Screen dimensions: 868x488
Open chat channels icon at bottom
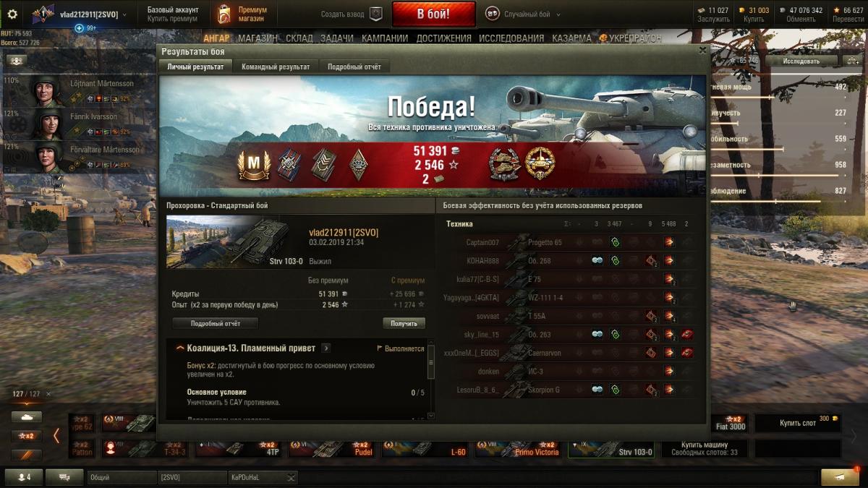[x=64, y=477]
